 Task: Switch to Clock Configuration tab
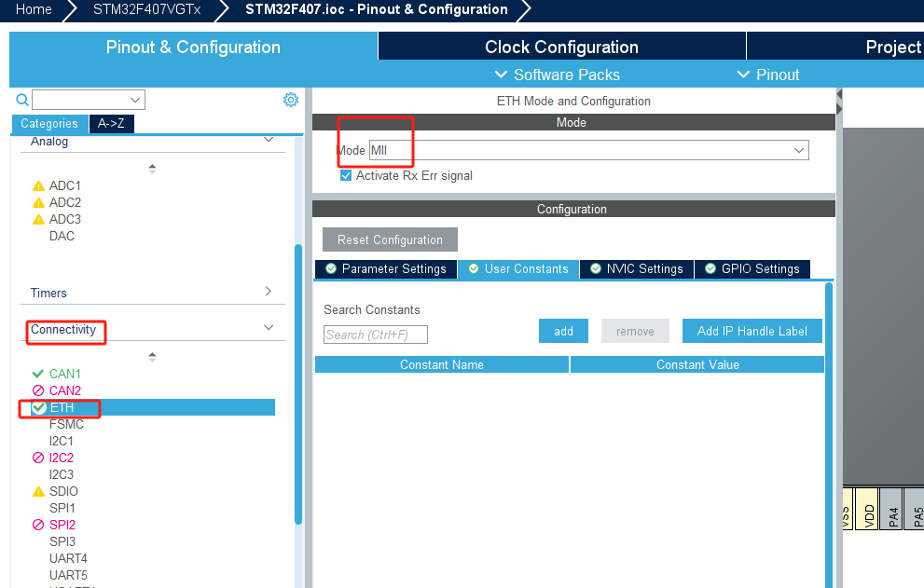click(x=561, y=47)
